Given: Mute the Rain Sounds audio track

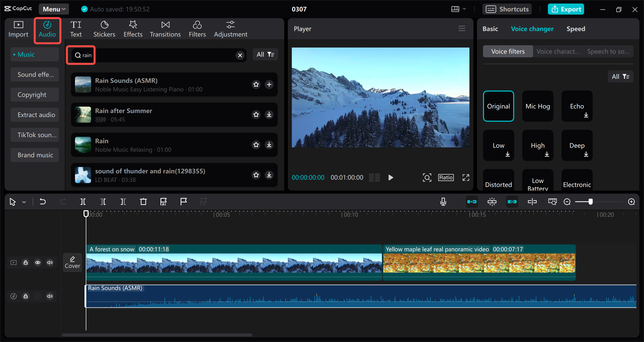Looking at the screenshot, I should click(50, 296).
